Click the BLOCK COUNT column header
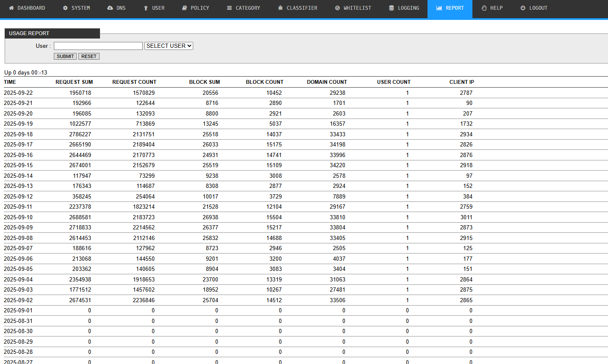 pyautogui.click(x=264, y=82)
